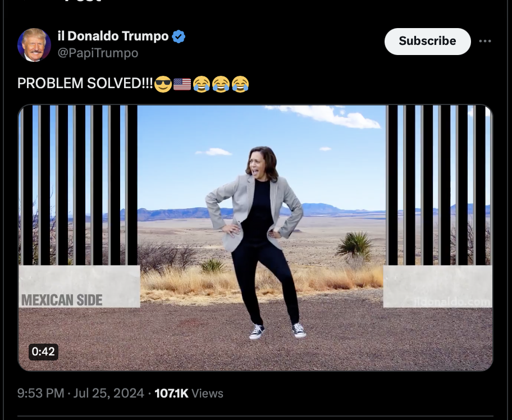
Task: Click the blue verified checkmark badge
Action: click(179, 36)
